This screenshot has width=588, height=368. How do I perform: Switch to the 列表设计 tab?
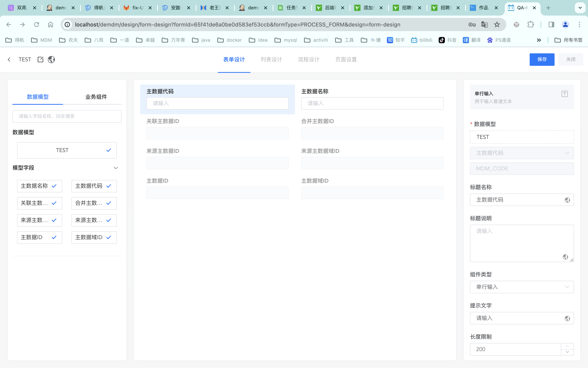(x=271, y=59)
